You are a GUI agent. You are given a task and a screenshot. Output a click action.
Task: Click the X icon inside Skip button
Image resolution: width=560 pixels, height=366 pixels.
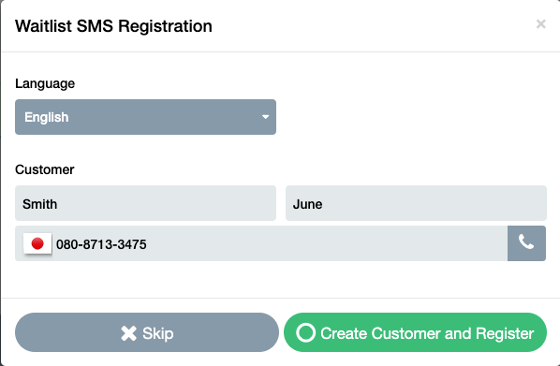129,334
